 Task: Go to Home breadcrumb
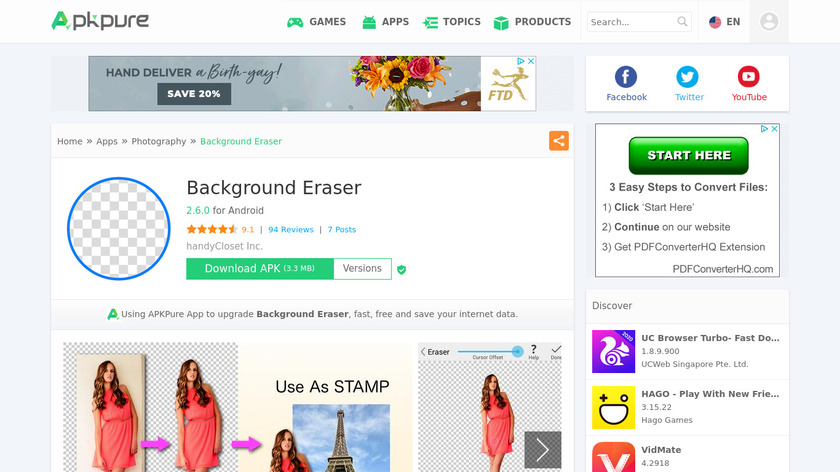click(x=70, y=141)
